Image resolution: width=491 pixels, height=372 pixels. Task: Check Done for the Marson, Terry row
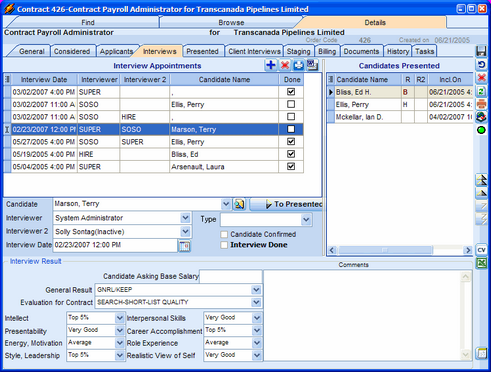(x=291, y=129)
